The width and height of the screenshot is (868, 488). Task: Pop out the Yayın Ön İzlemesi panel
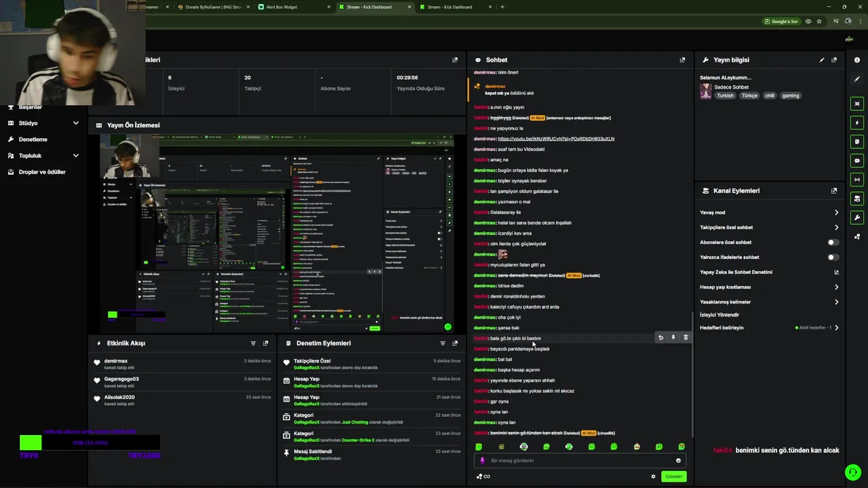coord(455,125)
